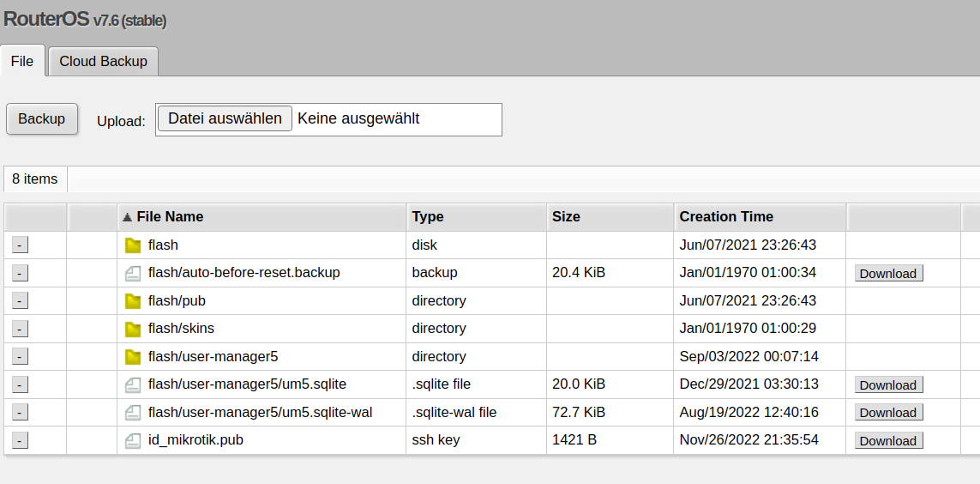The width and height of the screenshot is (980, 484).
Task: Select flash/pub file name
Action: pyautogui.click(x=177, y=300)
